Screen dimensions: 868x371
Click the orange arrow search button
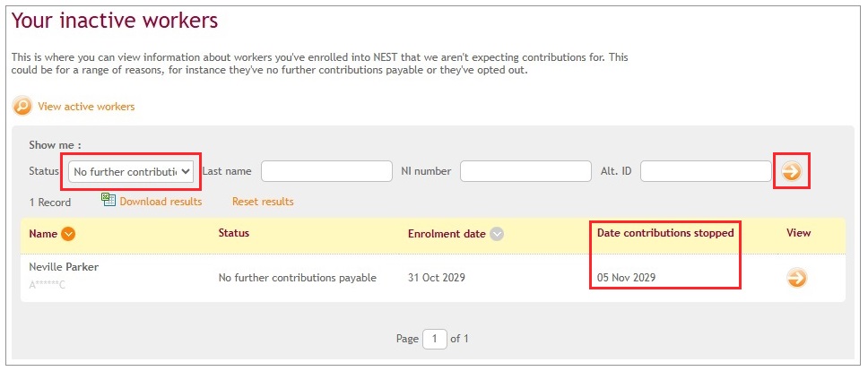point(792,171)
